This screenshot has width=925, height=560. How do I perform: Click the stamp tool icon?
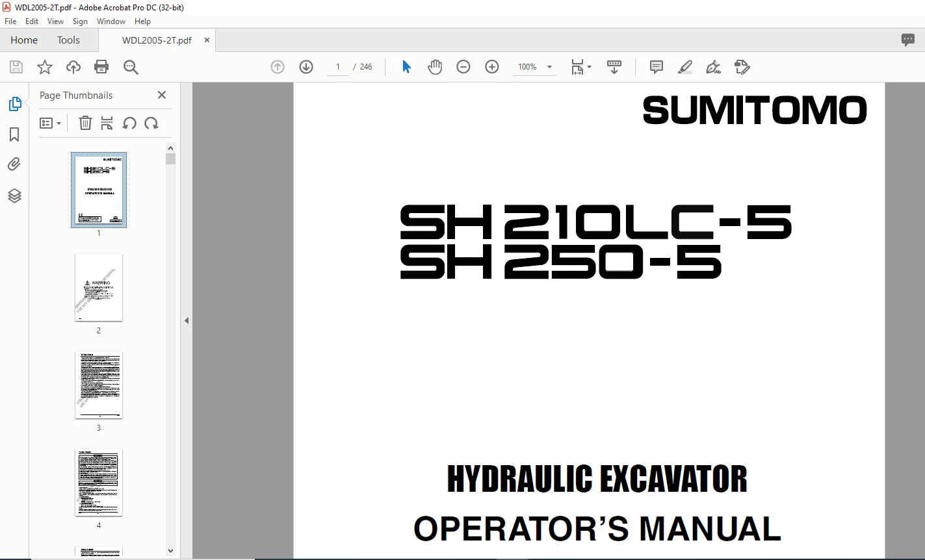[x=742, y=67]
